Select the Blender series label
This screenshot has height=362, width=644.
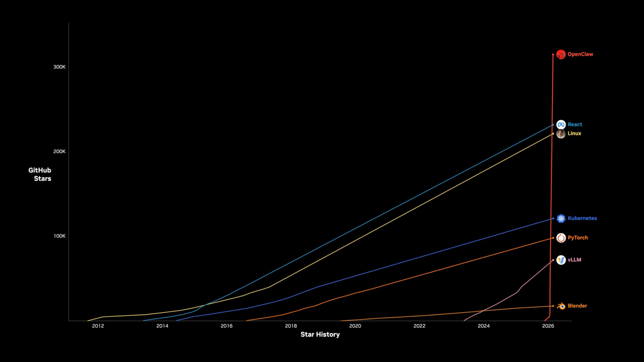tap(577, 306)
